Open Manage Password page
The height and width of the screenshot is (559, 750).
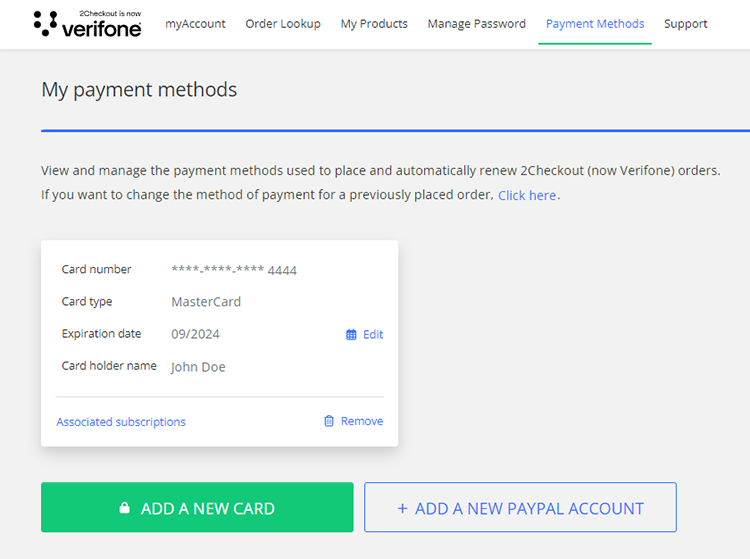(x=476, y=24)
